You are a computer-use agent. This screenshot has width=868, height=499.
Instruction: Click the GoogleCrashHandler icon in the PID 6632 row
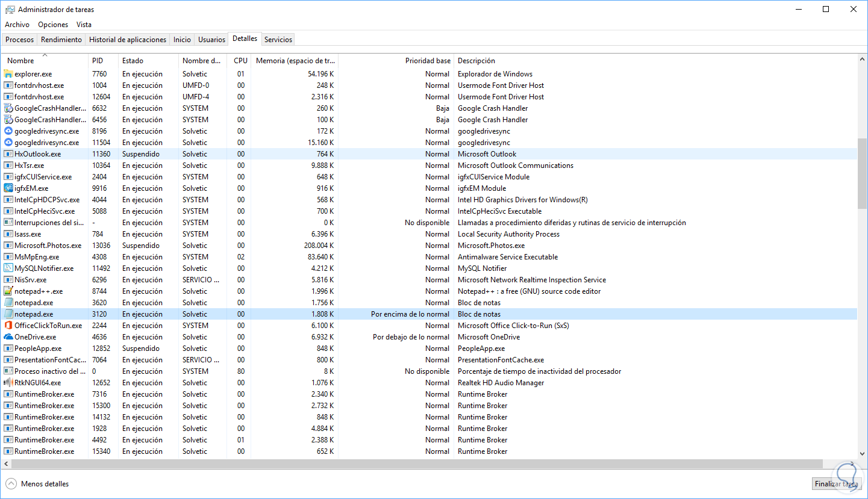click(x=8, y=108)
